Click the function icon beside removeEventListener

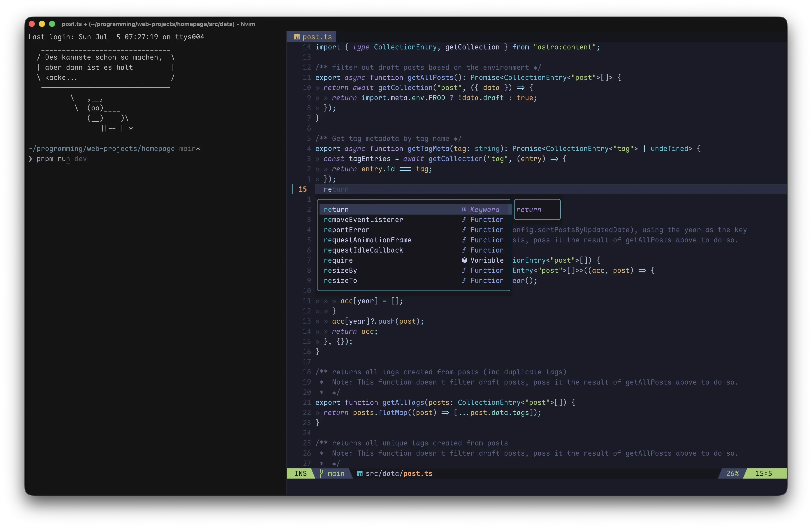(x=464, y=220)
